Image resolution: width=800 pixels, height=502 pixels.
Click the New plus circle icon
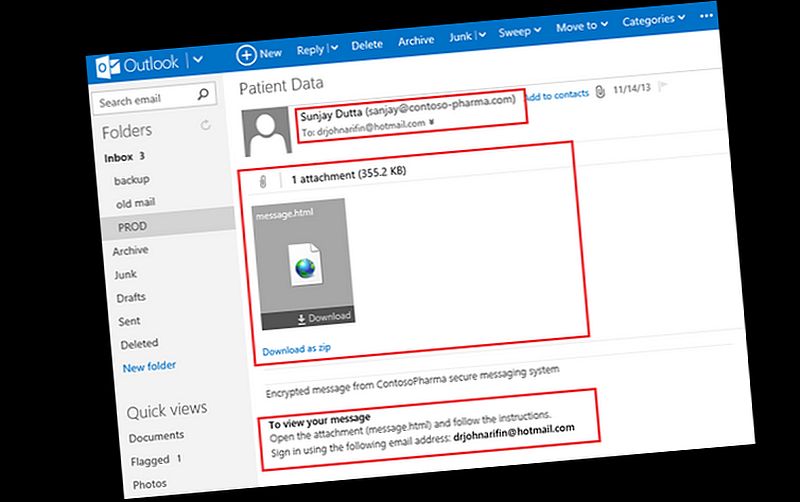point(246,55)
